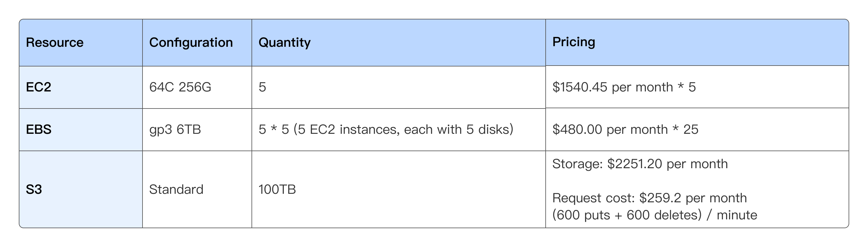Image resolution: width=868 pixels, height=247 pixels.
Task: Click the "600 deletes" text
Action: tap(664, 215)
